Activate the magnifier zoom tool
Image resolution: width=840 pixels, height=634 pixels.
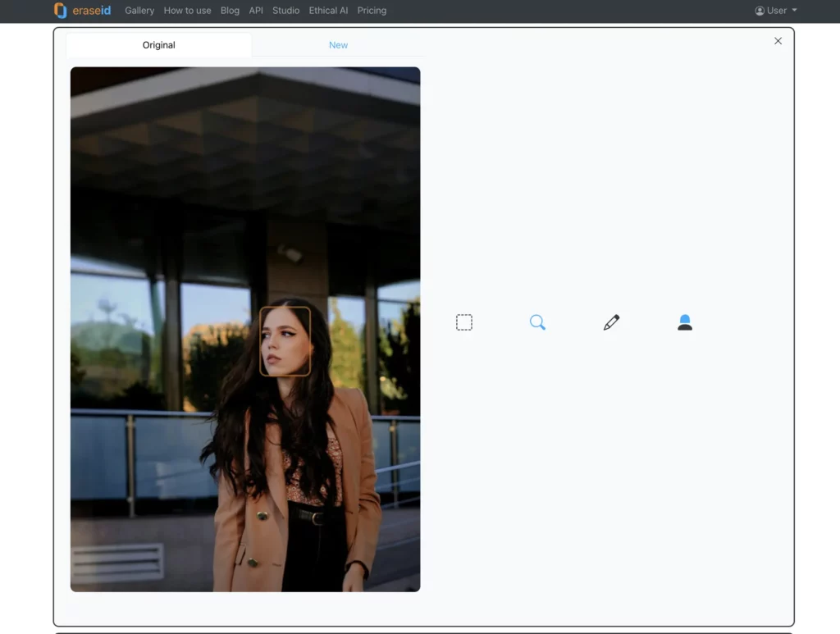click(537, 322)
